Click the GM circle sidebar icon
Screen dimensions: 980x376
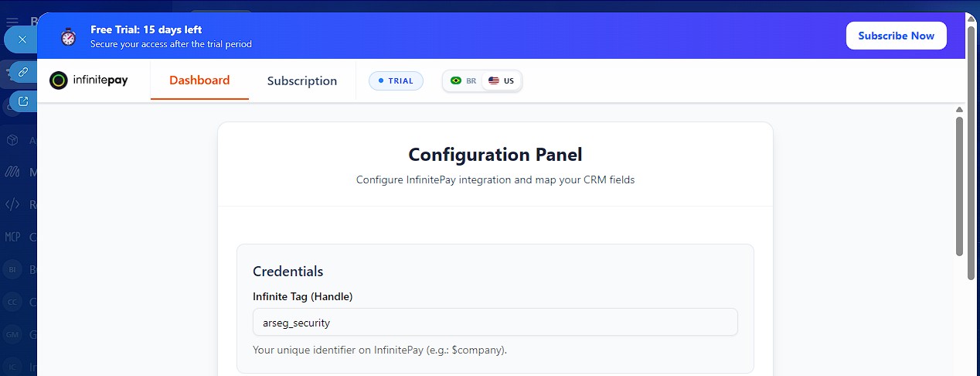click(x=12, y=334)
